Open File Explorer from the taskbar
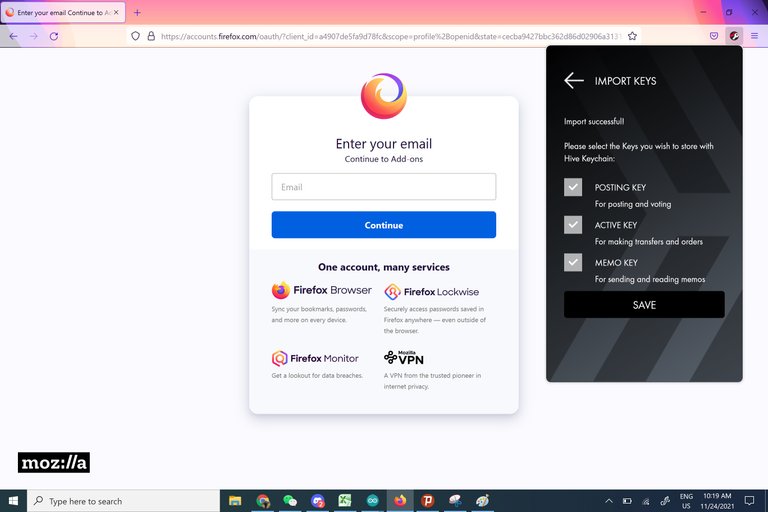The height and width of the screenshot is (512, 768). [x=235, y=501]
